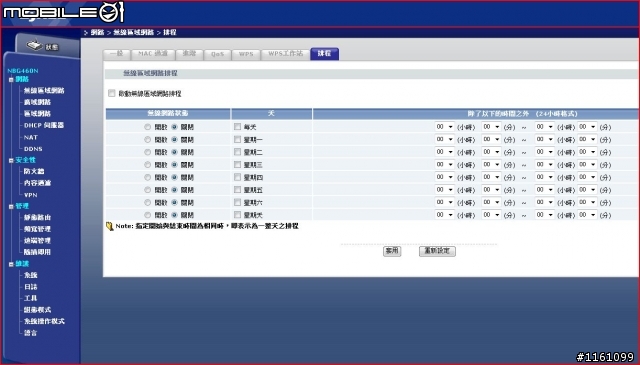The image size is (640, 365).
Task: Open end hour dropdown for 星期五
Action: tap(544, 190)
